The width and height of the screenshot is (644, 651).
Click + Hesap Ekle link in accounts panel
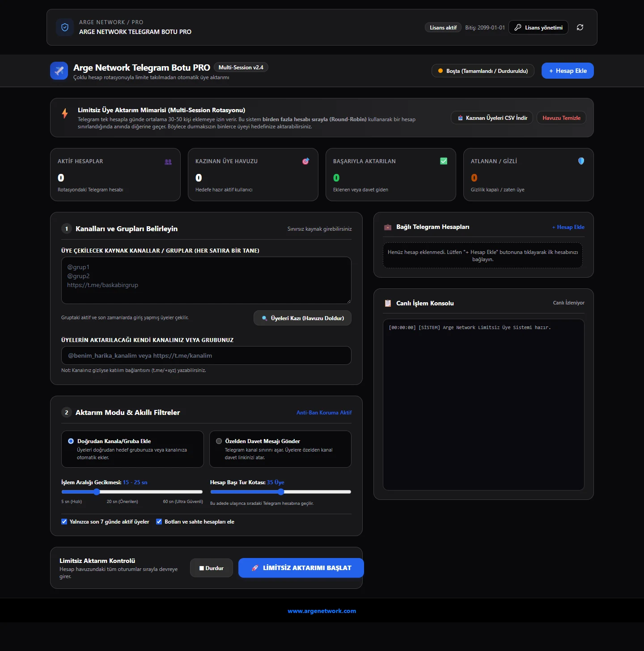[568, 227]
